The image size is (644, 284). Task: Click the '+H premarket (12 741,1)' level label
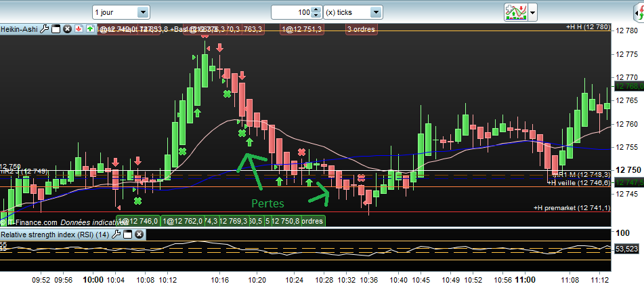[572, 208]
